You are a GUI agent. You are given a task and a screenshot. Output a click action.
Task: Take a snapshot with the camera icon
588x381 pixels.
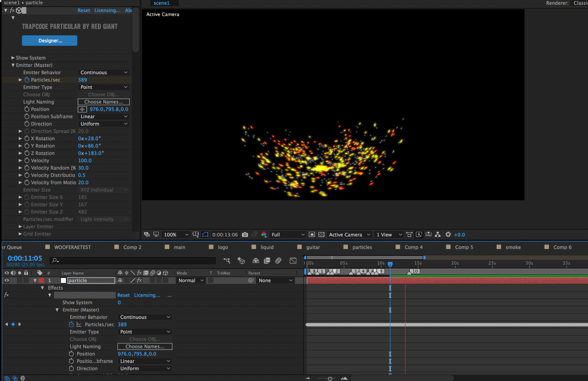tap(245, 235)
